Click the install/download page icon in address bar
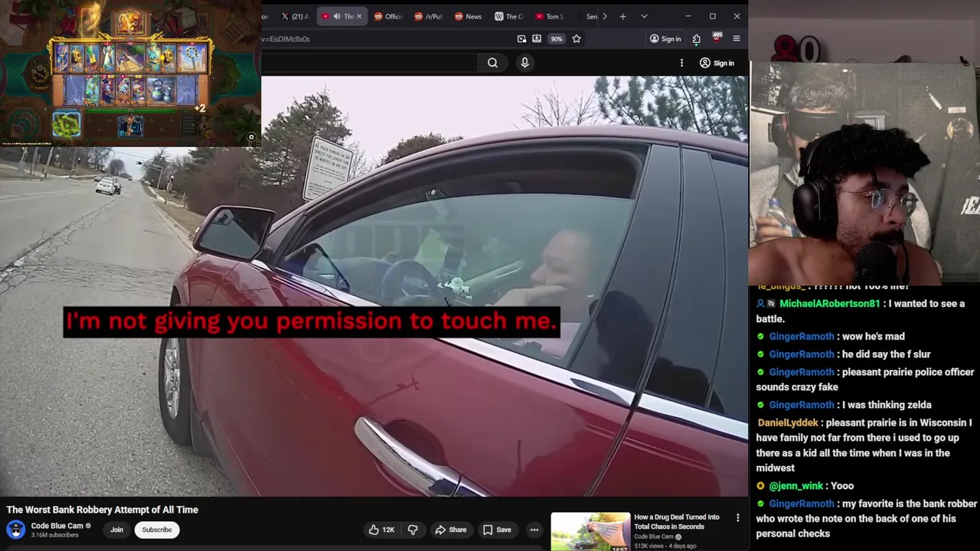 click(537, 39)
